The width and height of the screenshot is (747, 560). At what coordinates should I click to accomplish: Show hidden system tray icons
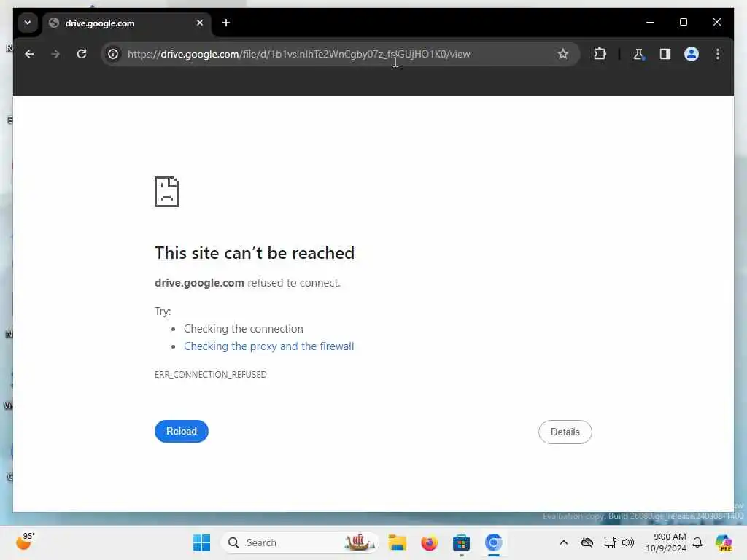click(564, 542)
